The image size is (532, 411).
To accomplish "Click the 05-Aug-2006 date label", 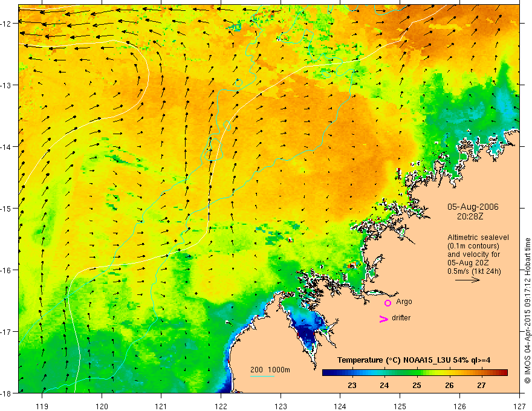I will 473,207.
